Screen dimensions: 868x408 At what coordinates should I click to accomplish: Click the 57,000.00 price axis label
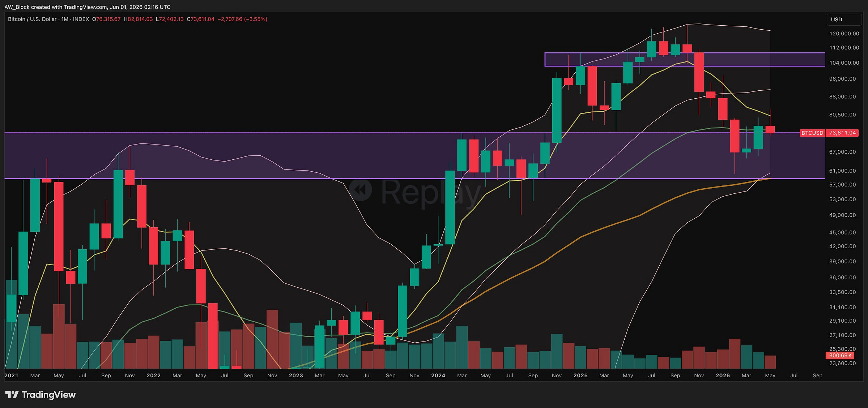click(842, 185)
